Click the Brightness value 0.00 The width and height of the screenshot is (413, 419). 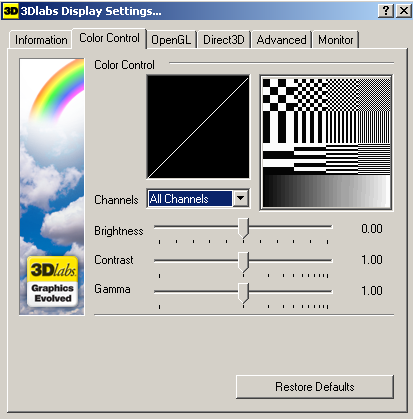pos(372,229)
